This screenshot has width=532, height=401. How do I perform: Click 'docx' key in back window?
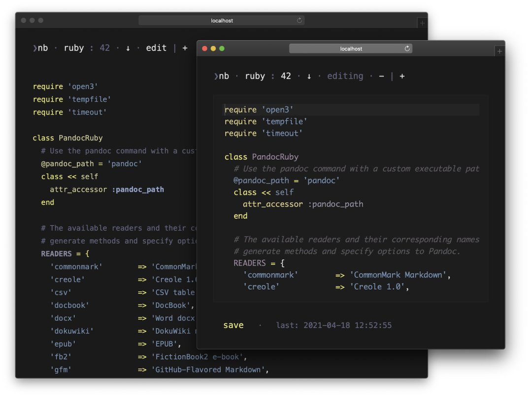pyautogui.click(x=63, y=318)
